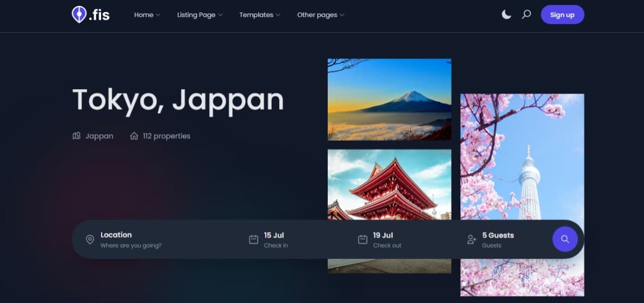644x303 pixels.
Task: Expand the chevron next to Other pages
Action: tap(342, 15)
